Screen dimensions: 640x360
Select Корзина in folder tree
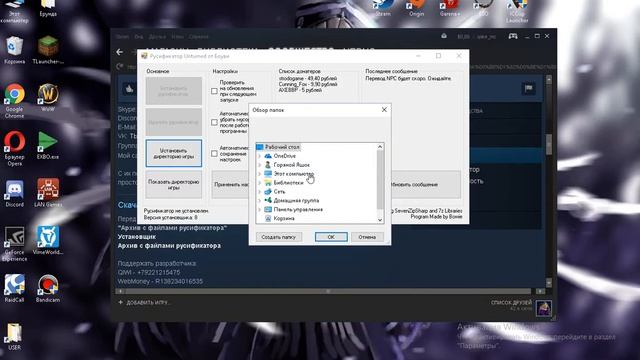[284, 218]
